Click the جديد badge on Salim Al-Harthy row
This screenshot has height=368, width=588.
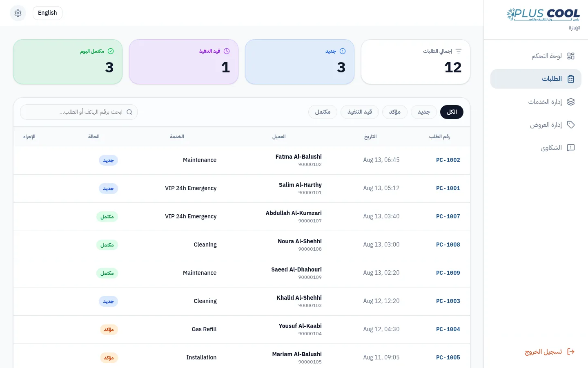[x=108, y=188]
